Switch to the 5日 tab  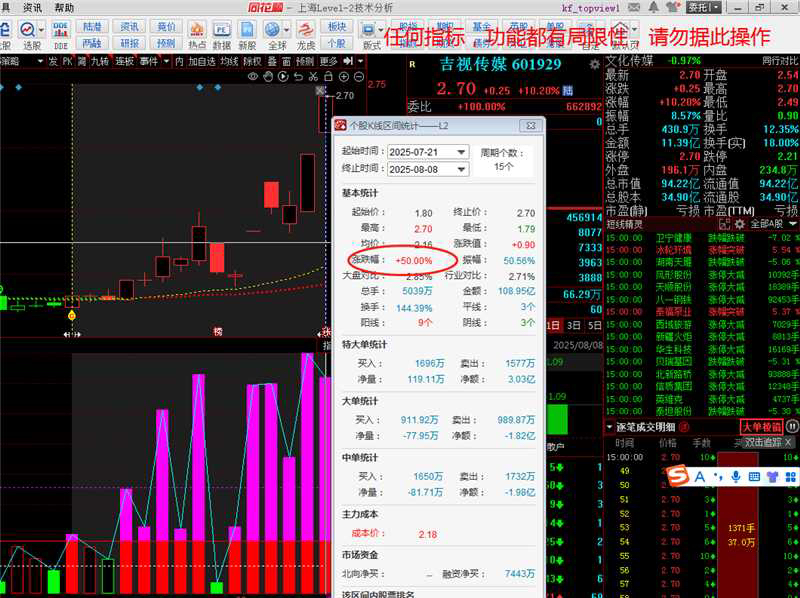594,325
